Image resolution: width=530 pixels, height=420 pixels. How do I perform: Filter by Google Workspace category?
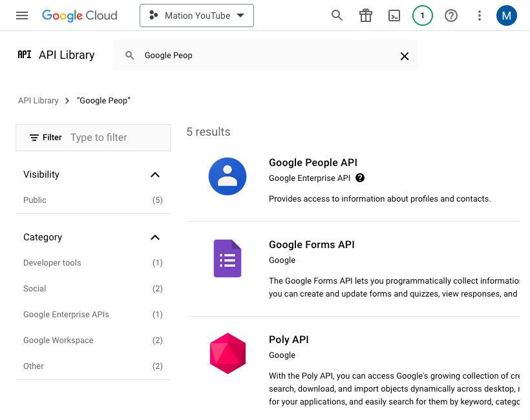point(93,341)
